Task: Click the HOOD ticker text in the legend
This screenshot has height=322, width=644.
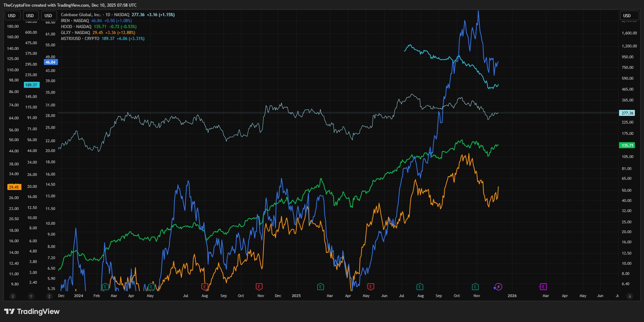Action: pyautogui.click(x=66, y=26)
